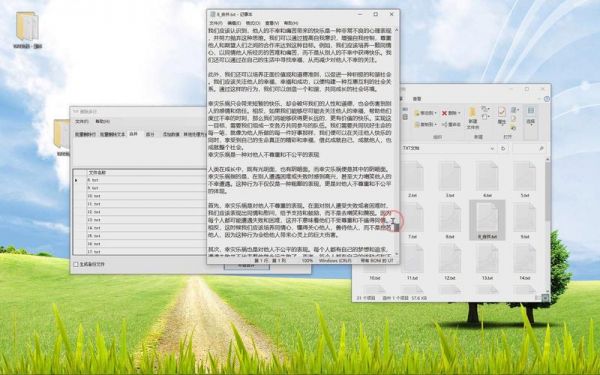
Task: Click history icon in Explorer open group
Action: click(514, 128)
